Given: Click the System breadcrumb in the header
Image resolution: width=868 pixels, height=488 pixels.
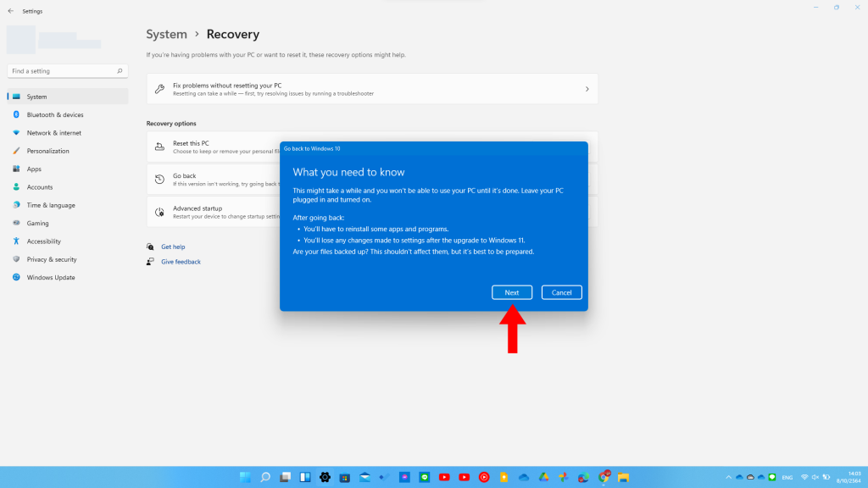Looking at the screenshot, I should (167, 34).
